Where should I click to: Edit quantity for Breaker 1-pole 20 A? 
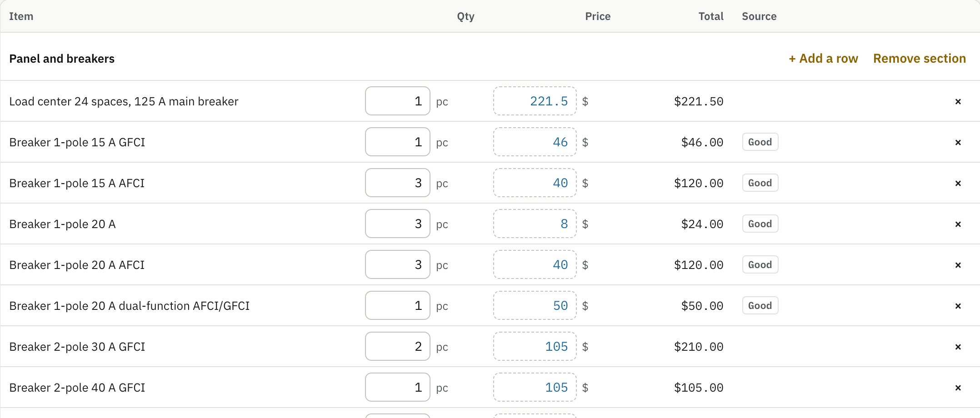tap(398, 224)
